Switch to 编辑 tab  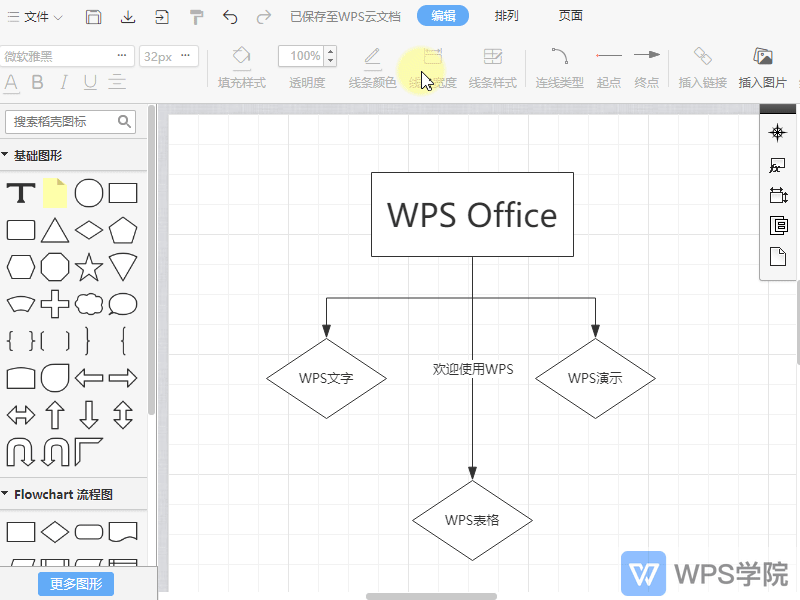443,16
